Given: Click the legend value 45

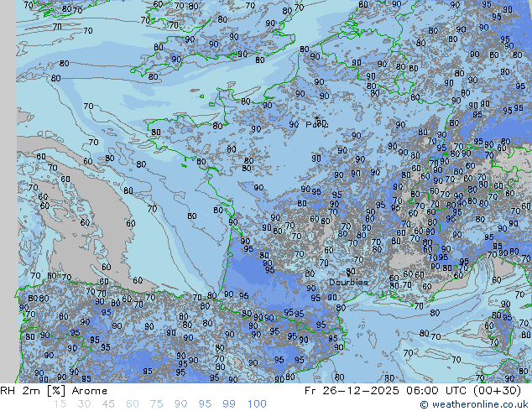Looking at the screenshot, I should tap(108, 404).
